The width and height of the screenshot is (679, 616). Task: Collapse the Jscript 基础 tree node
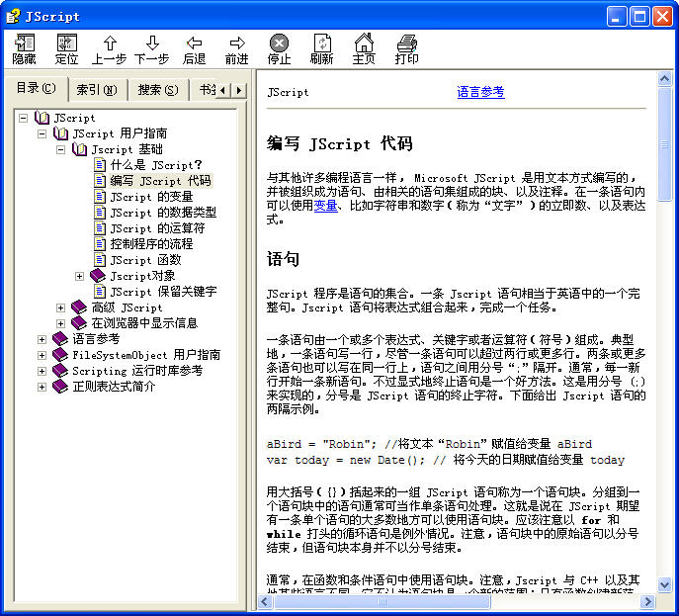pos(61,149)
